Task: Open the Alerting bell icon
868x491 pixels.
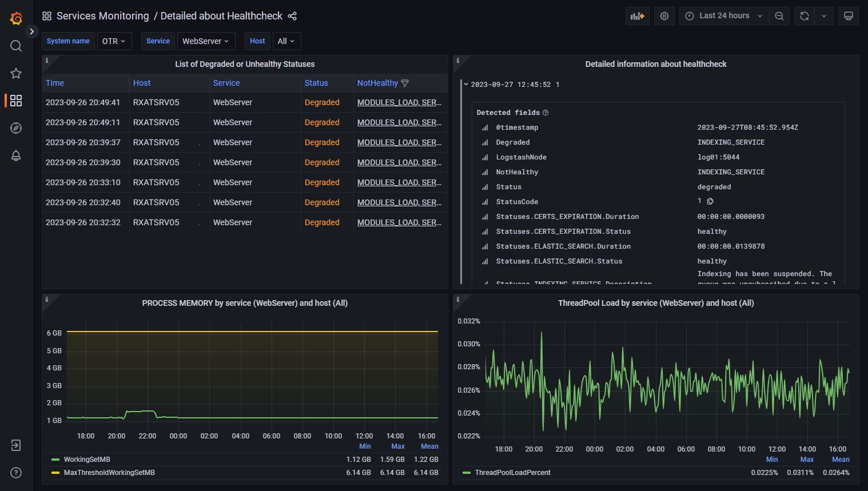Action: pos(16,155)
